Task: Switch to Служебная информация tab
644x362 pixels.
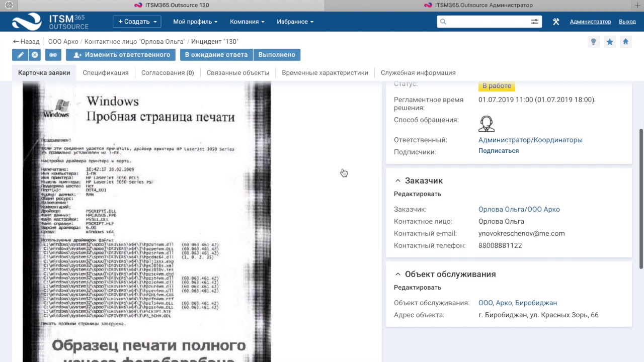Action: (x=418, y=73)
